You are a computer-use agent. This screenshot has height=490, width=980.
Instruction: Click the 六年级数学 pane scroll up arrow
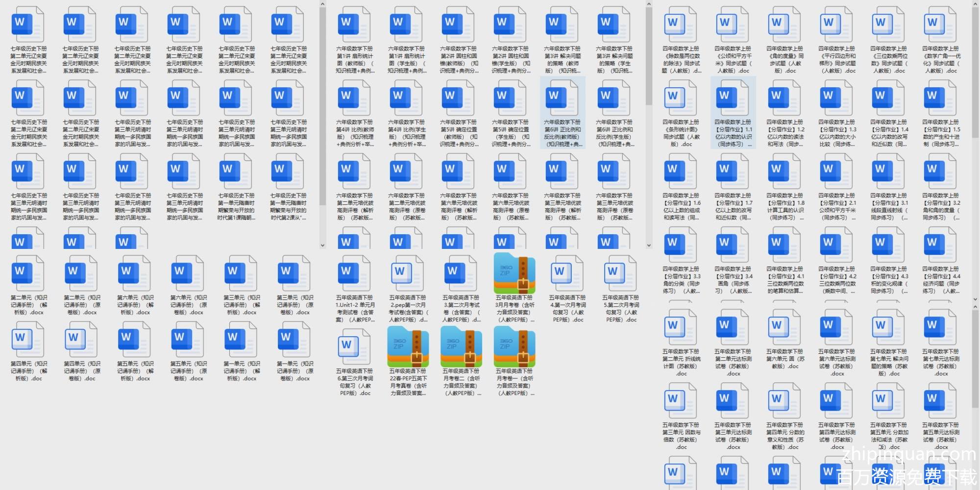tap(649, 4)
